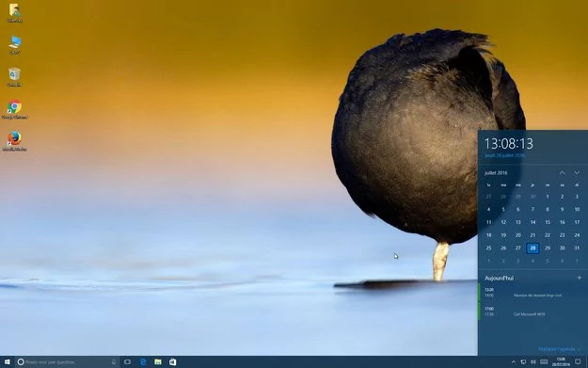Select July 20 in the calendar
The height and width of the screenshot is (368, 588).
(x=517, y=235)
